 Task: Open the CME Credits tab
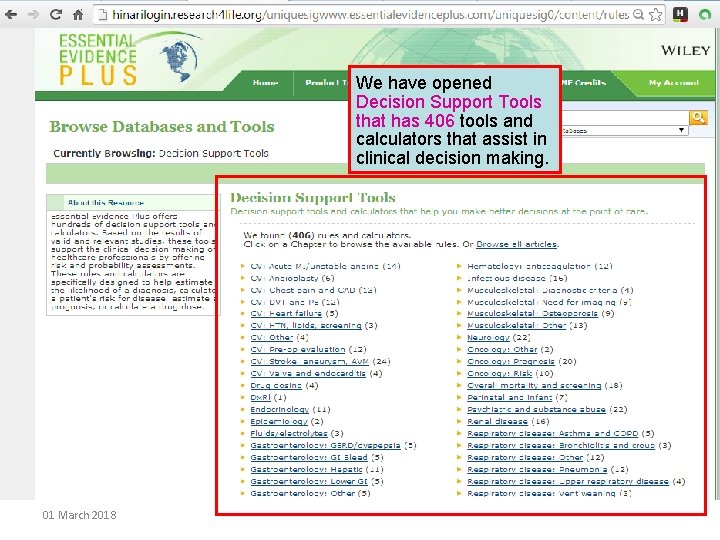[x=584, y=83]
